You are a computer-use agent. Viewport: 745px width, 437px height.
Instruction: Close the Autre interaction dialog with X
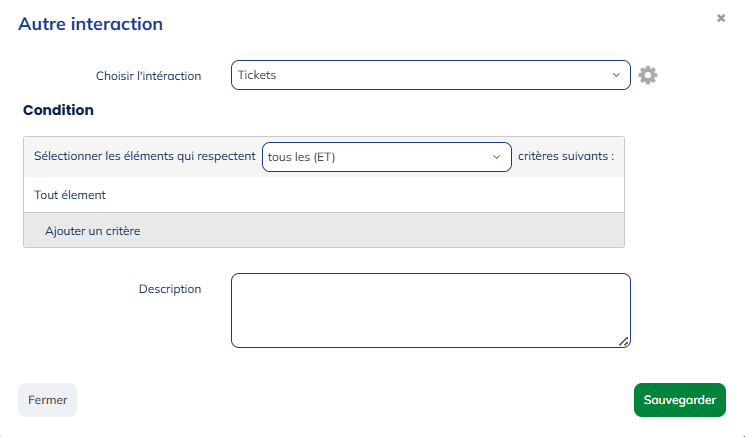[x=721, y=18]
